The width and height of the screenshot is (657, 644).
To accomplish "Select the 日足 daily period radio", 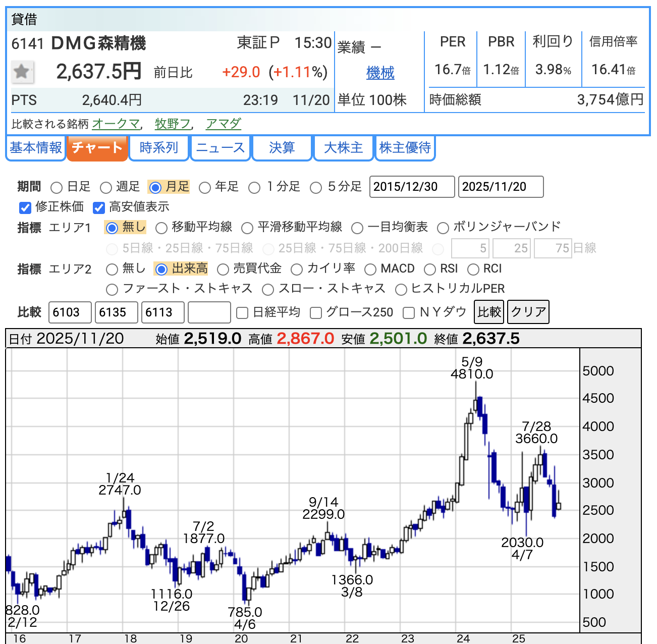I will (x=57, y=188).
